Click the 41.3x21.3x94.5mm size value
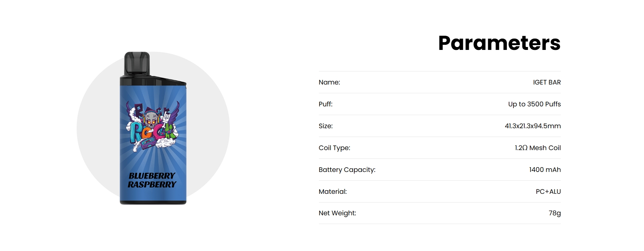Screen dimensions: 644x251 (x=533, y=126)
